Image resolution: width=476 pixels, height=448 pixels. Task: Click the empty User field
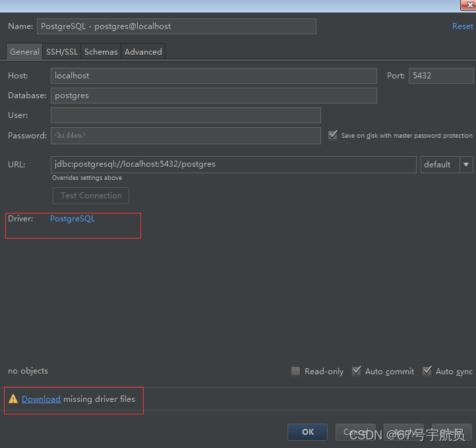pyautogui.click(x=186, y=115)
